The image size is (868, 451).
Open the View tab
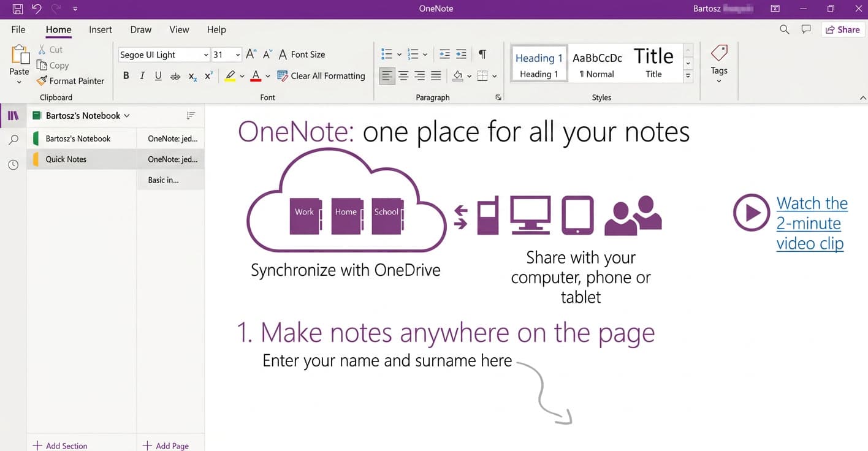pyautogui.click(x=179, y=29)
